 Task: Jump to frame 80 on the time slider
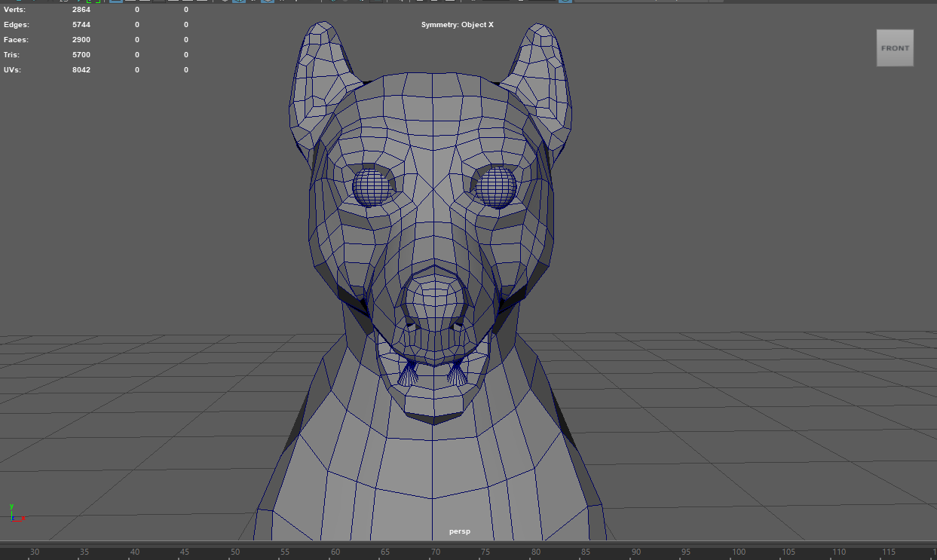click(x=536, y=552)
